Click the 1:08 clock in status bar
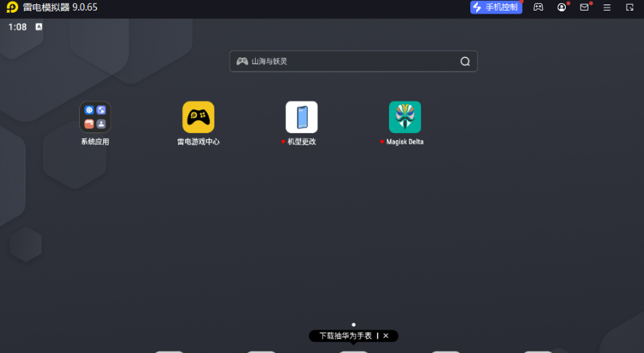This screenshot has height=353, width=644. tap(17, 27)
